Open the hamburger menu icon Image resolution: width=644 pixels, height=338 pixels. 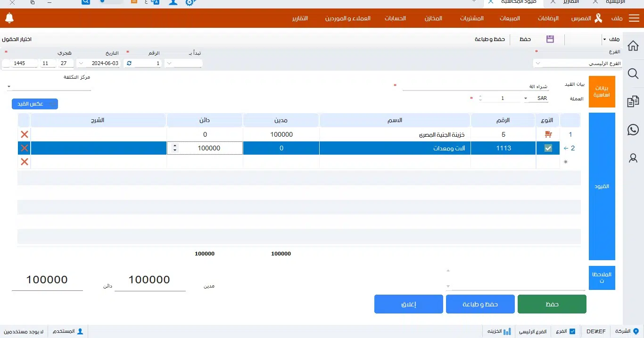tap(634, 18)
